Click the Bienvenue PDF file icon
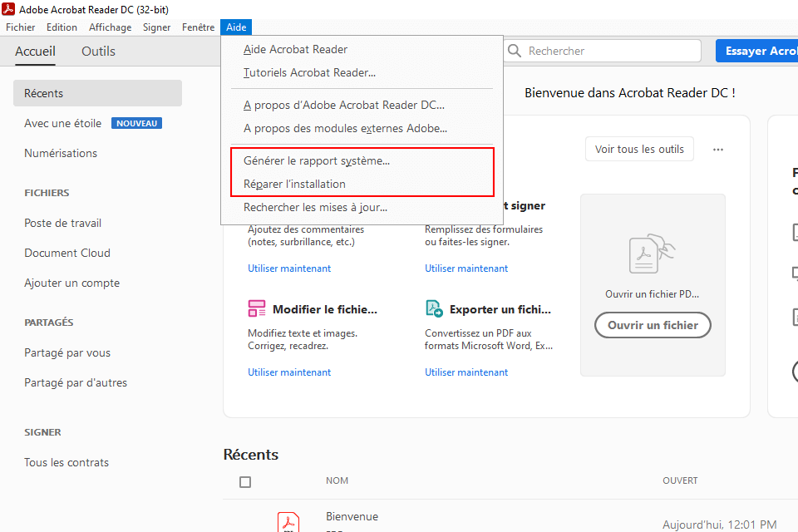The image size is (798, 532). 288,522
